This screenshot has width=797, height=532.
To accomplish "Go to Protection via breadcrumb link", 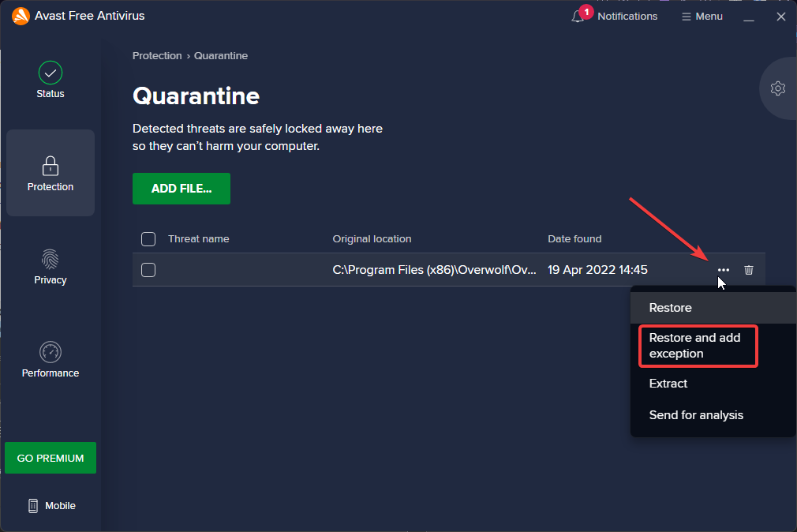I will click(x=157, y=55).
